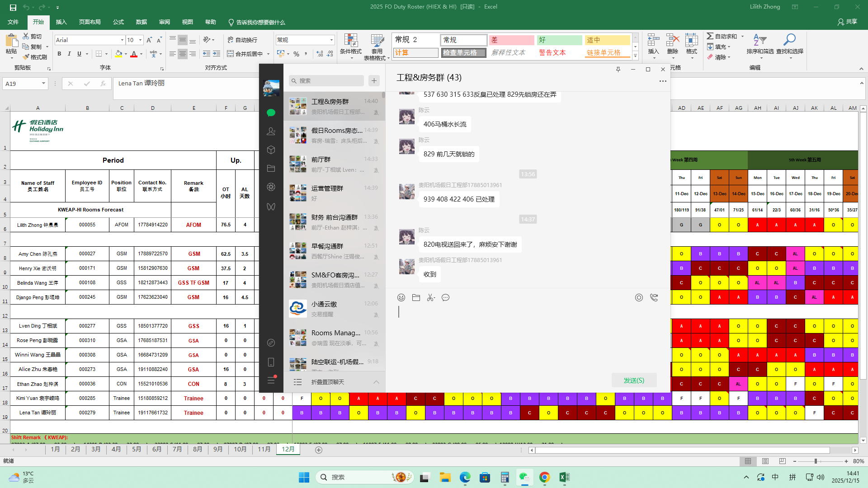The width and height of the screenshot is (868, 488).
Task: Click the send file folder icon
Action: pyautogui.click(x=416, y=297)
